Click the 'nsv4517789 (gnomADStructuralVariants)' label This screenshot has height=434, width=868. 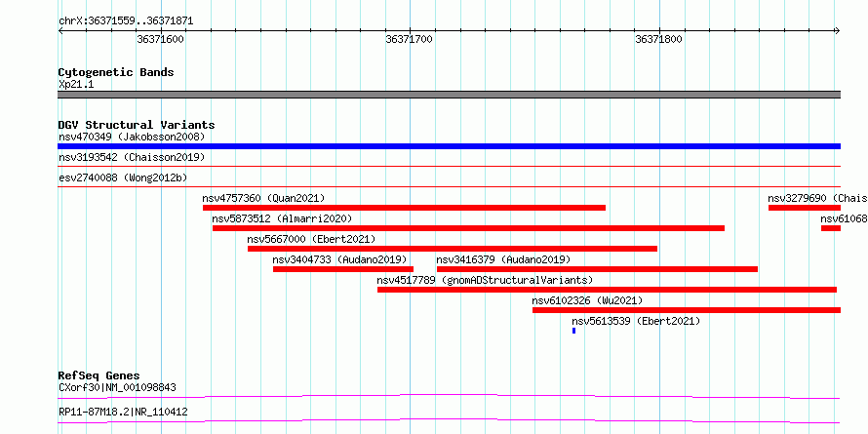485,280
